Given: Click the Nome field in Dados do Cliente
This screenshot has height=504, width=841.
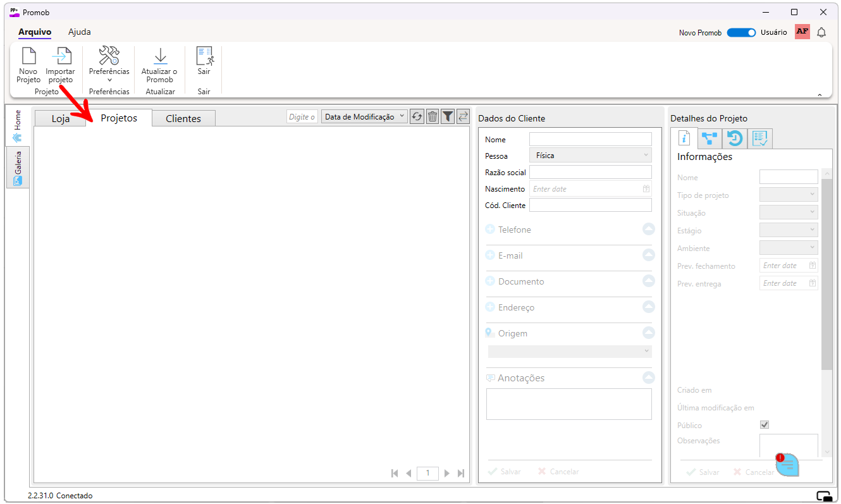Looking at the screenshot, I should [590, 139].
